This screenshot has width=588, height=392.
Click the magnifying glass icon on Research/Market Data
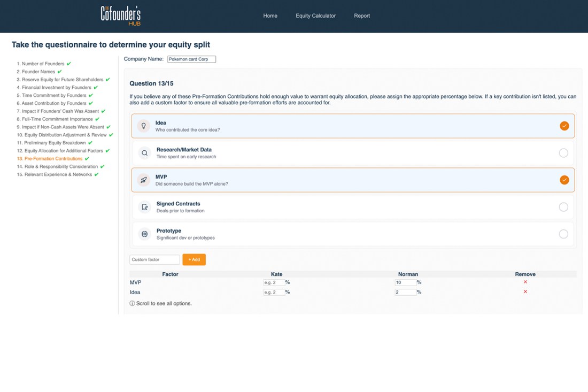pos(143,153)
